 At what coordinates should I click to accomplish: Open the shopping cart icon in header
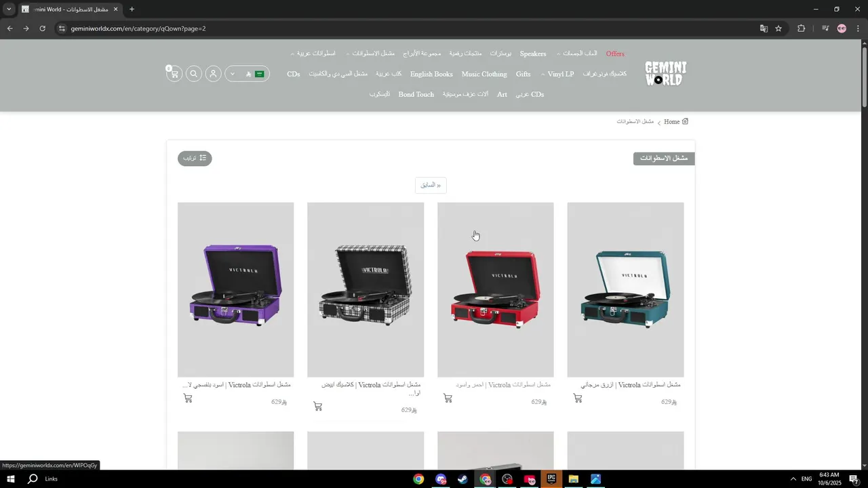tap(174, 74)
